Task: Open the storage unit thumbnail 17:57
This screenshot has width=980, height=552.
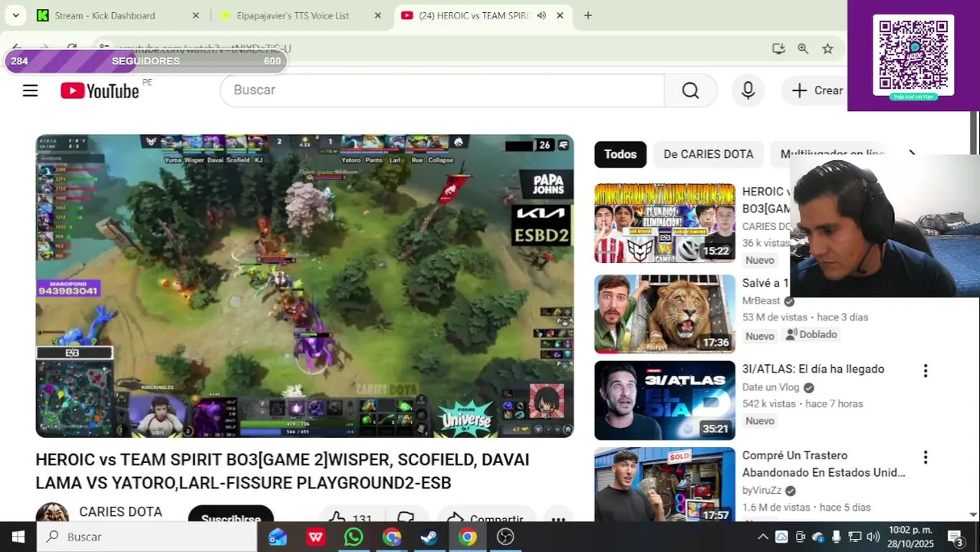Action: [665, 485]
